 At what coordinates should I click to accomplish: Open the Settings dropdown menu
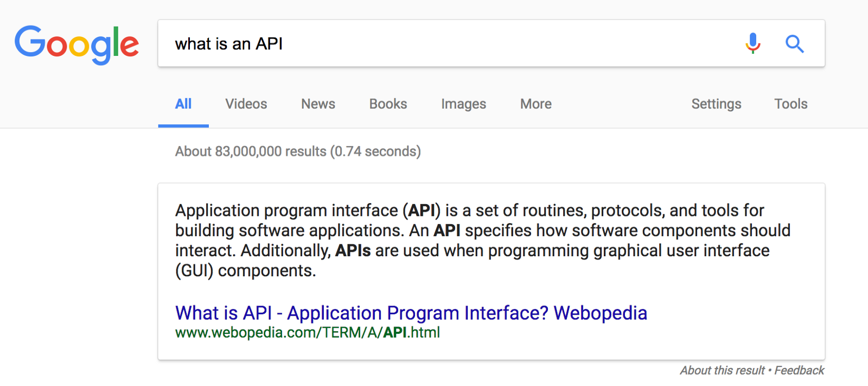coord(716,104)
